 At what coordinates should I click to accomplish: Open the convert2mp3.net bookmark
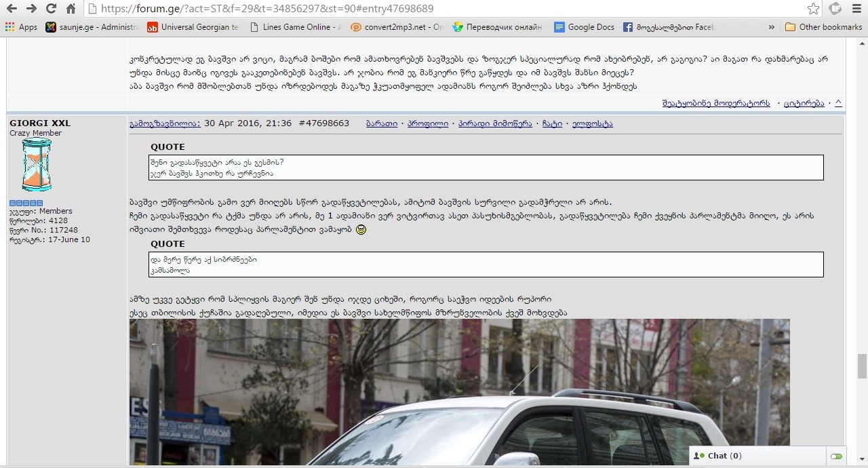397,27
